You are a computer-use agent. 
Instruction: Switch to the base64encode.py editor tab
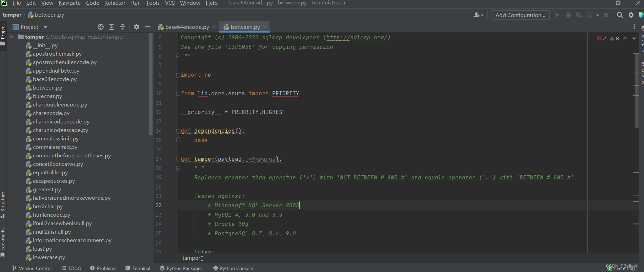[187, 27]
